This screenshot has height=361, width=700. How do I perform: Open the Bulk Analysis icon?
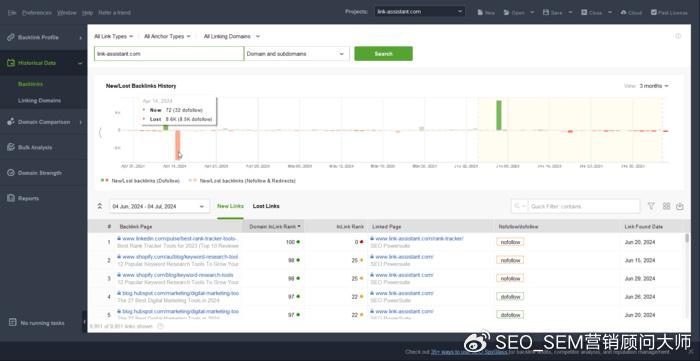point(11,147)
